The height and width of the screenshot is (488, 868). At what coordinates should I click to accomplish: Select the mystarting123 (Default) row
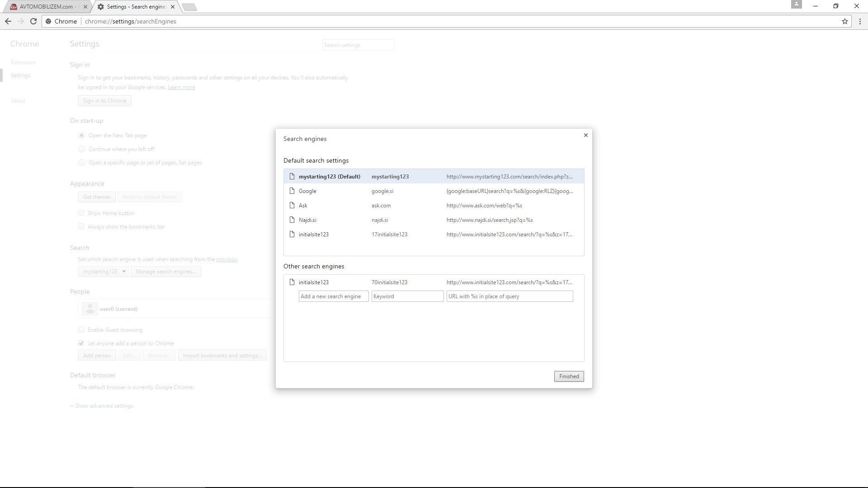click(434, 176)
